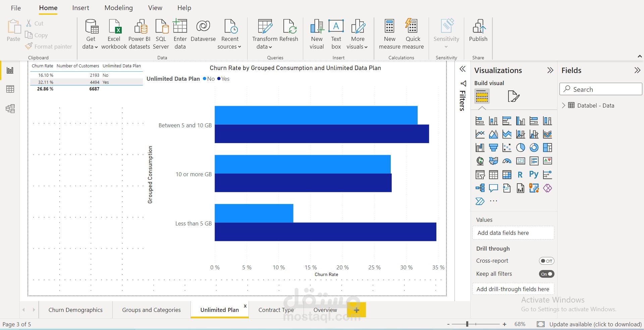Switch to the Modeling ribbon tab
Image resolution: width=644 pixels, height=330 pixels.
click(x=118, y=8)
